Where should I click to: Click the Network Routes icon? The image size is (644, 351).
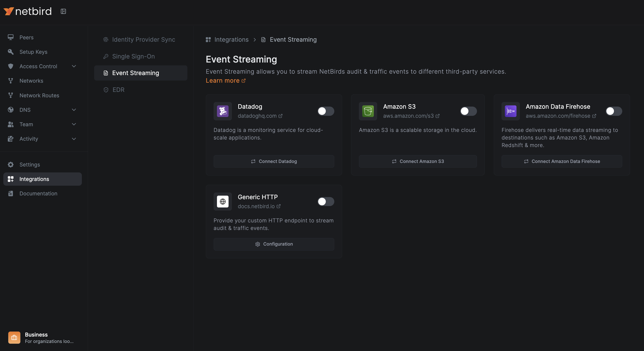point(10,95)
